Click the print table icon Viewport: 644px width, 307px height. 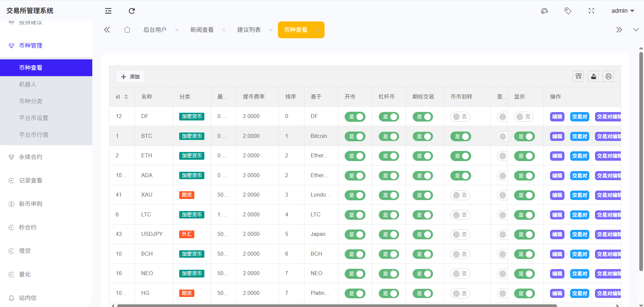point(608,76)
